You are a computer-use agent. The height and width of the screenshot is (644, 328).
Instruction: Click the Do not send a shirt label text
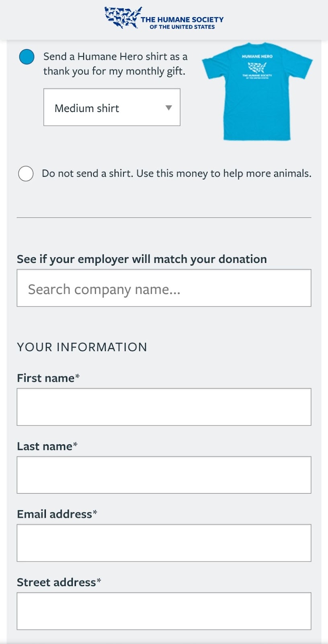point(177,173)
